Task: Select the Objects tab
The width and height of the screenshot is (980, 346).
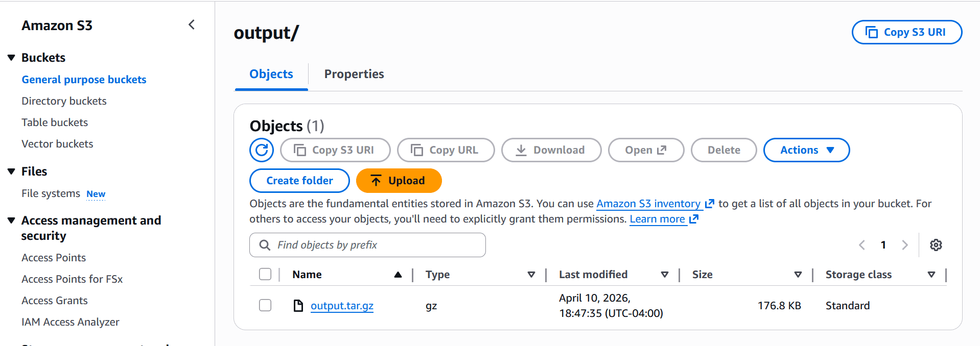Action: [x=271, y=74]
